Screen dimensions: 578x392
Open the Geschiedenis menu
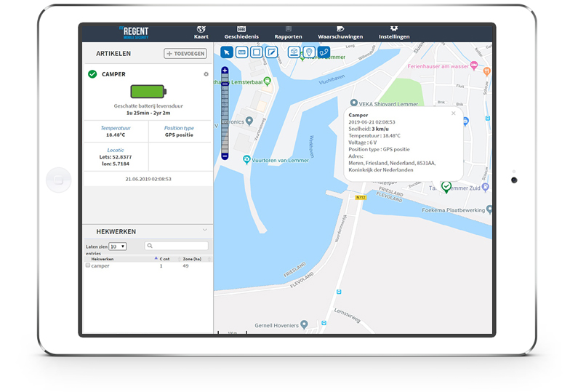tap(241, 33)
